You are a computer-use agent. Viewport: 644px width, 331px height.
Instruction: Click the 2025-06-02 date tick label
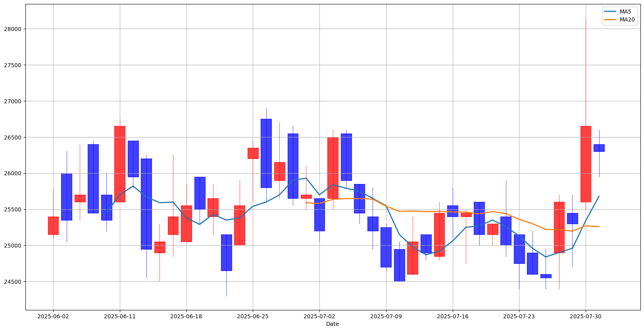click(53, 316)
